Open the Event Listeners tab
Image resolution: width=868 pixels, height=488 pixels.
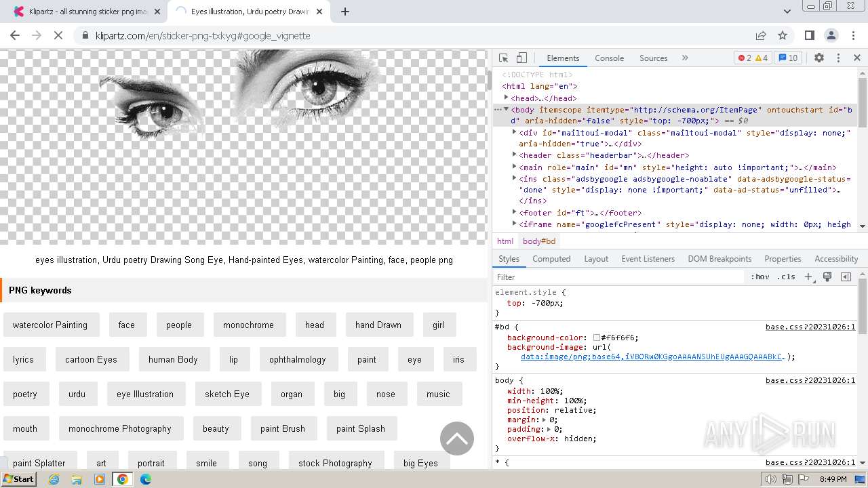point(648,259)
